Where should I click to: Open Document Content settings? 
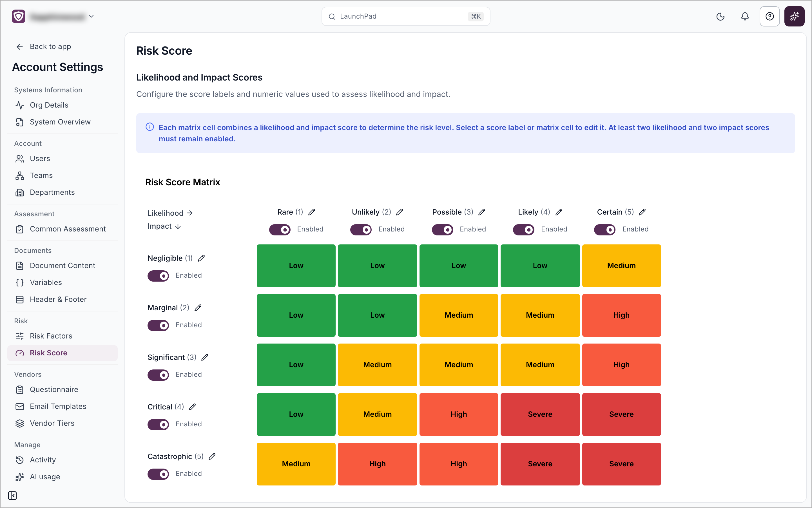click(63, 266)
